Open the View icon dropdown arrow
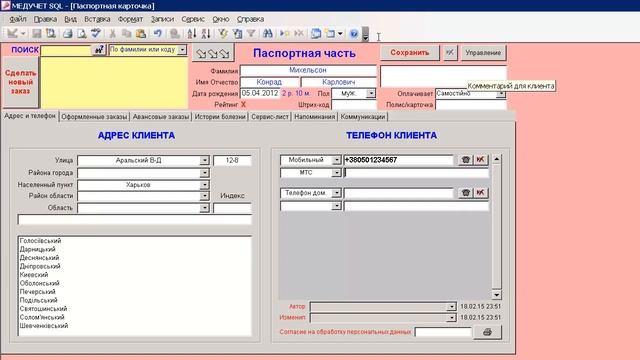 tap(23, 33)
